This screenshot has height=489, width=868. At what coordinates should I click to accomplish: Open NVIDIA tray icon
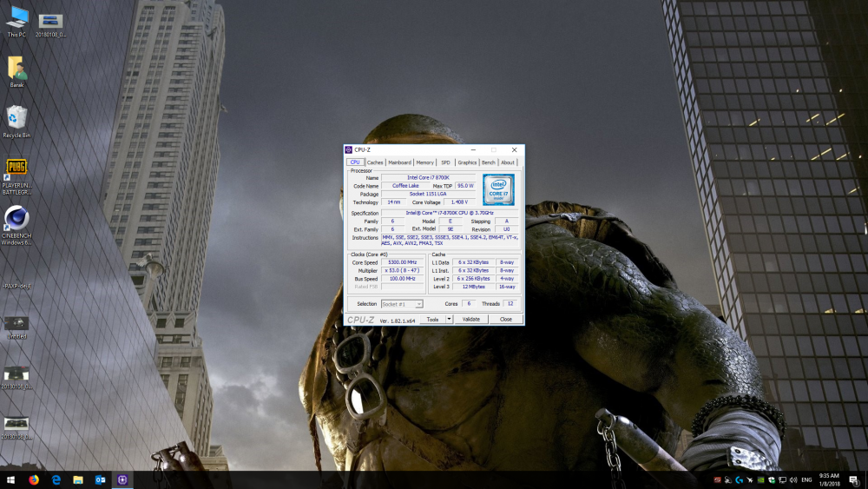(760, 479)
